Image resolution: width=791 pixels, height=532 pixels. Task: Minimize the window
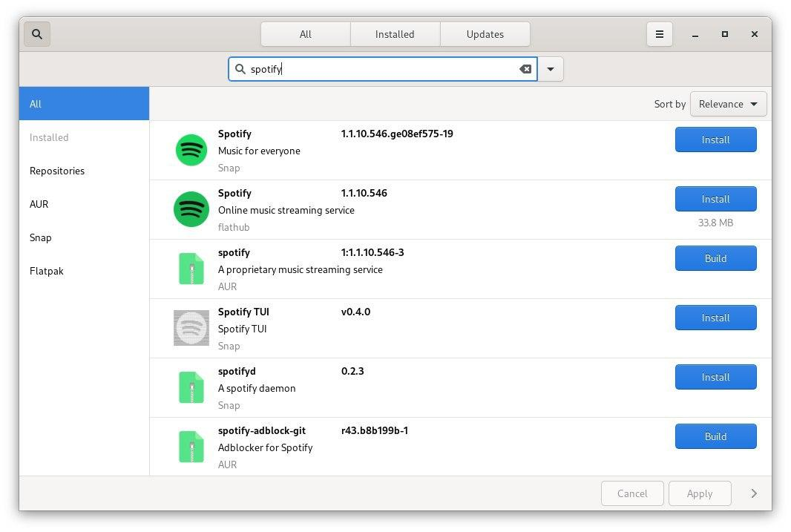(695, 34)
